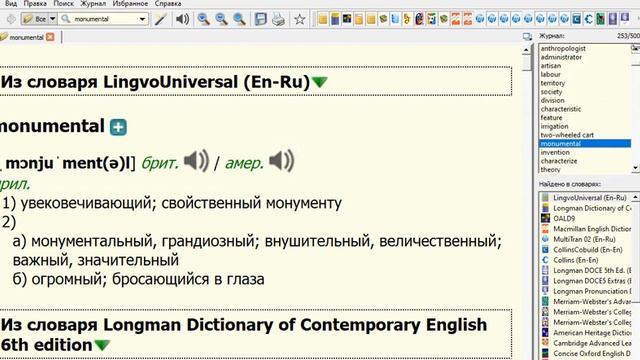The height and width of the screenshot is (360, 640).
Task: Select anthropologist in the history list
Action: 563,49
